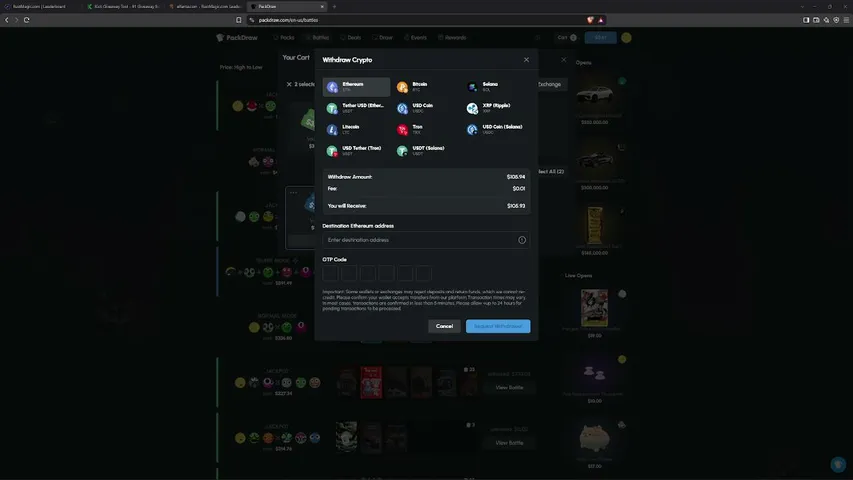Close the PackDraw browser tab
Image resolution: width=853 pixels, height=480 pixels.
(x=322, y=7)
